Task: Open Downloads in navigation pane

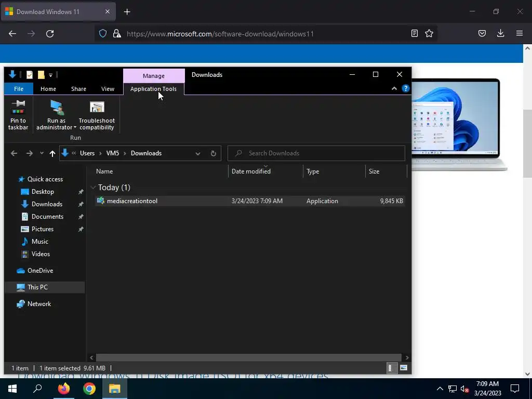Action: (47, 204)
